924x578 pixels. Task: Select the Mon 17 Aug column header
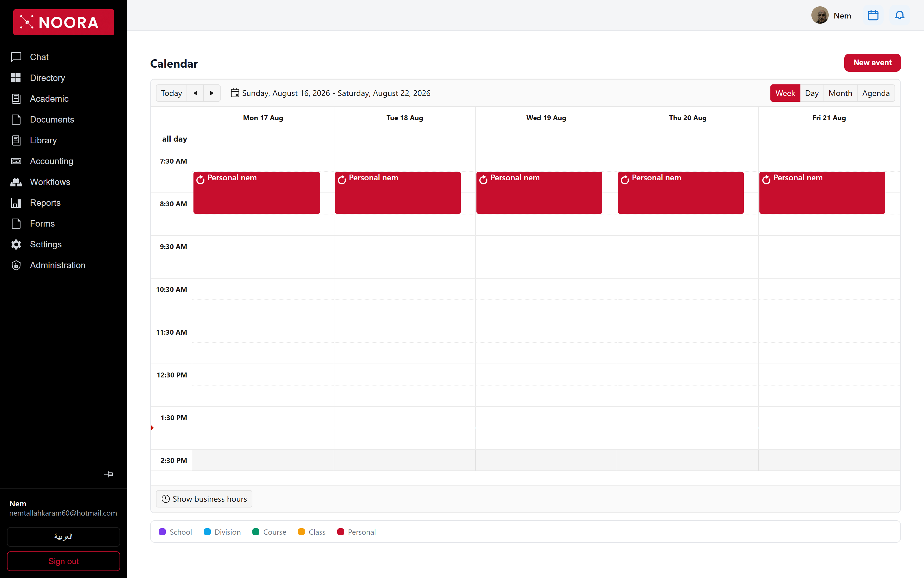(263, 118)
